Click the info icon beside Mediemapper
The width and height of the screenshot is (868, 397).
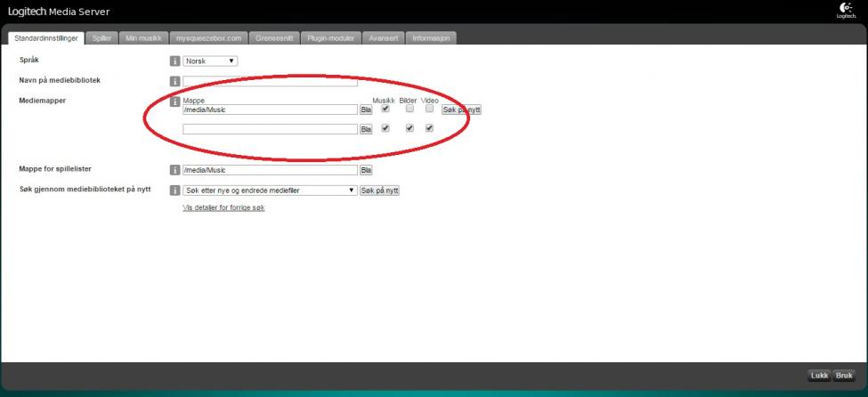(x=174, y=101)
